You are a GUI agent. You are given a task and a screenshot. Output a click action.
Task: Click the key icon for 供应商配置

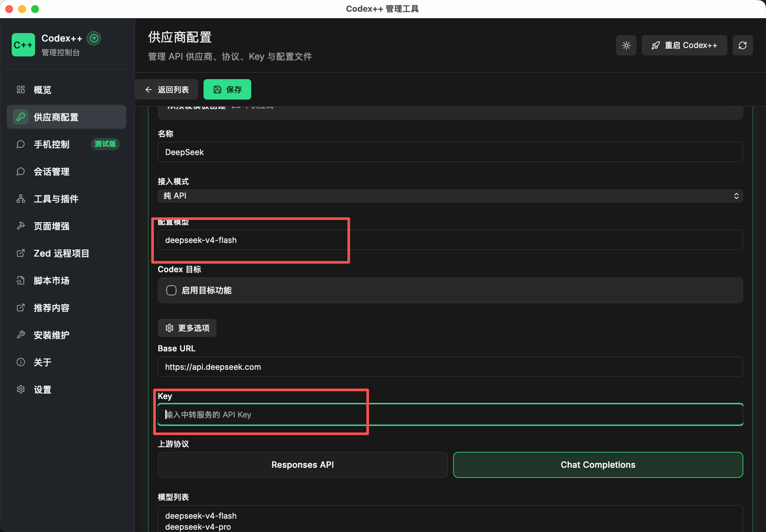click(21, 117)
